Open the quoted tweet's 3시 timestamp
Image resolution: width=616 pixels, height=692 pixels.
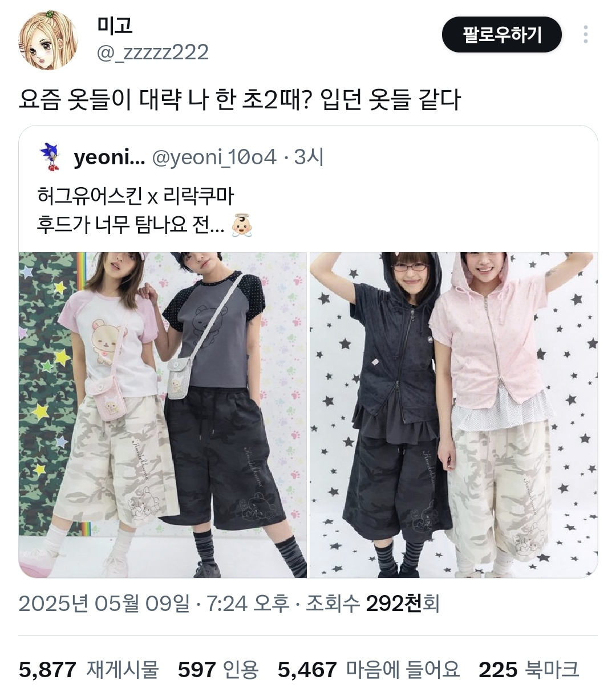click(x=309, y=157)
